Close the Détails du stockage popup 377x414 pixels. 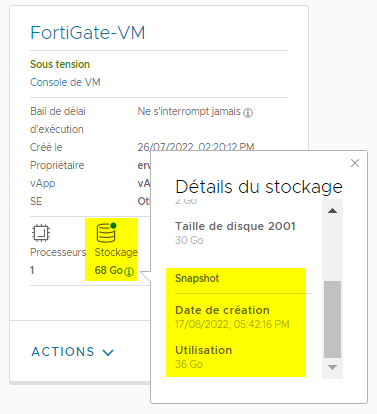pos(355,163)
